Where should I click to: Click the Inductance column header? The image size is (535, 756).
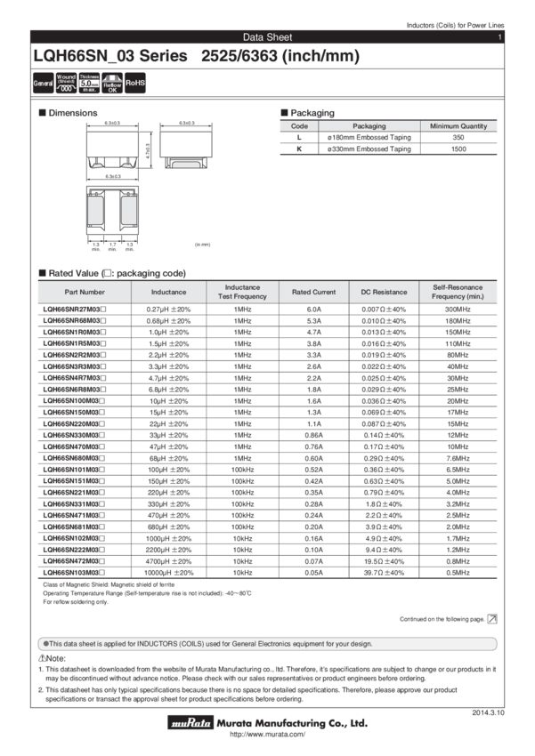point(168,292)
